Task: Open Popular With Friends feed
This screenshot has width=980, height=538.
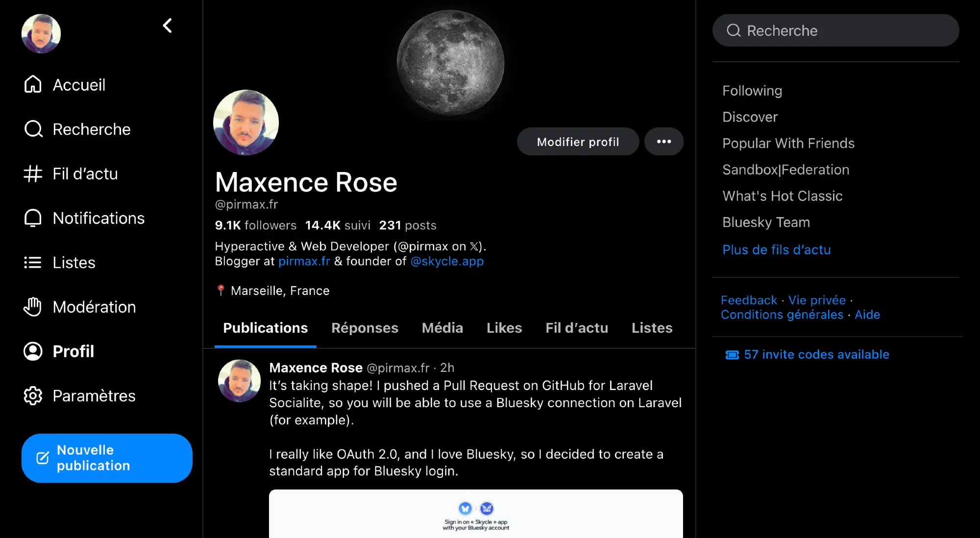Action: coord(788,143)
